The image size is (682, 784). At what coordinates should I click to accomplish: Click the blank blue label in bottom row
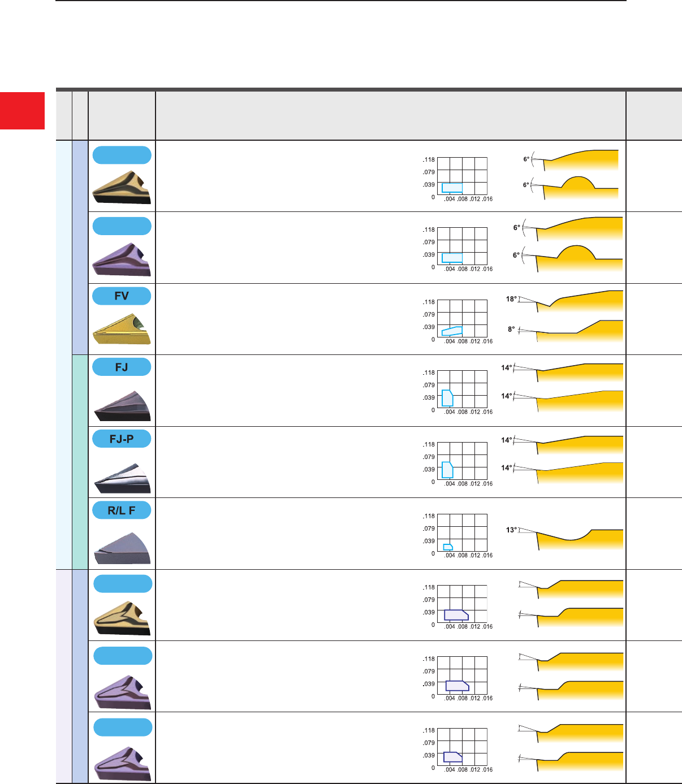point(122,727)
